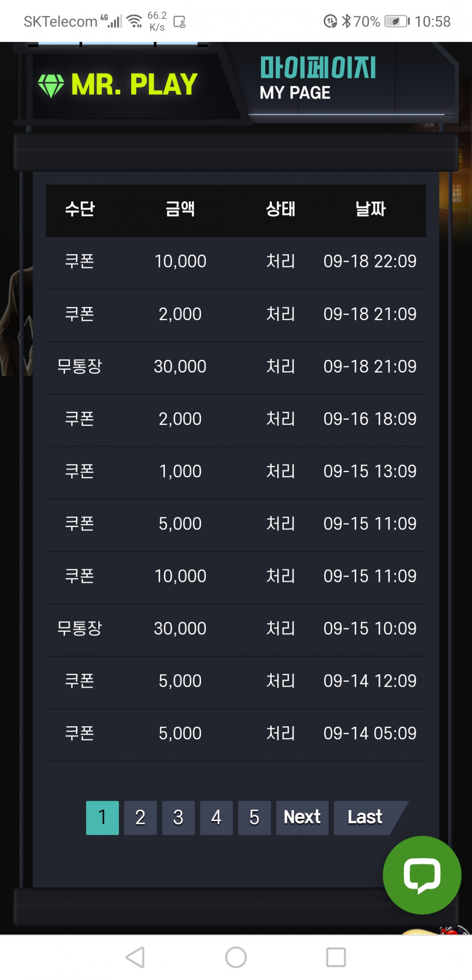Screen dimensions: 472x980
Task: Tap the battery indicator icon
Action: [397, 21]
